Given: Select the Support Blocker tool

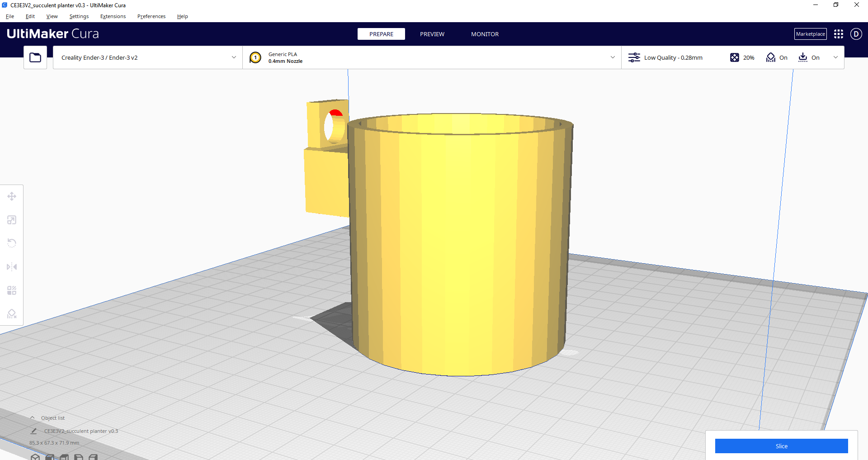Looking at the screenshot, I should (12, 314).
